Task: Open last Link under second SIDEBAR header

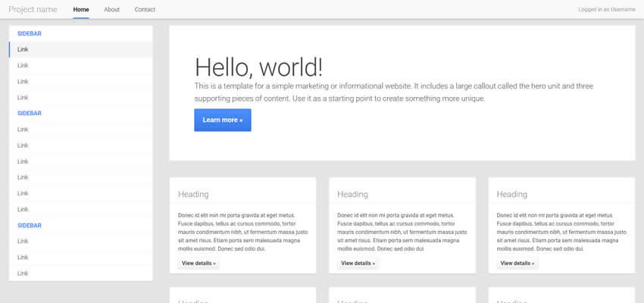Action: coord(23,209)
